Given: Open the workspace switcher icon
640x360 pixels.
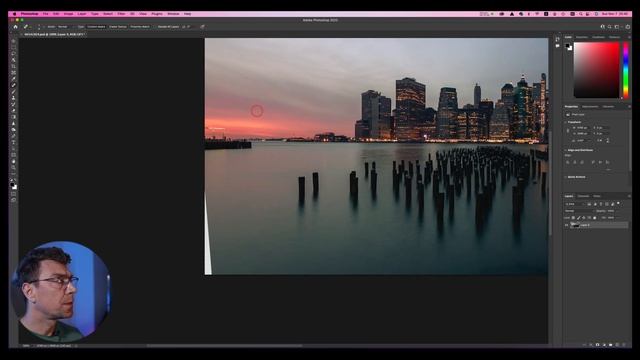Looking at the screenshot, I should [617, 27].
